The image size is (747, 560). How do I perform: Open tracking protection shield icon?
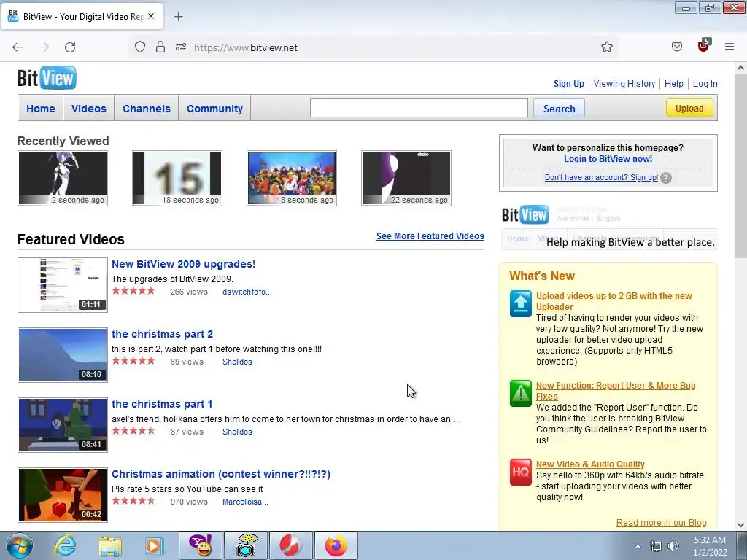[x=139, y=47]
